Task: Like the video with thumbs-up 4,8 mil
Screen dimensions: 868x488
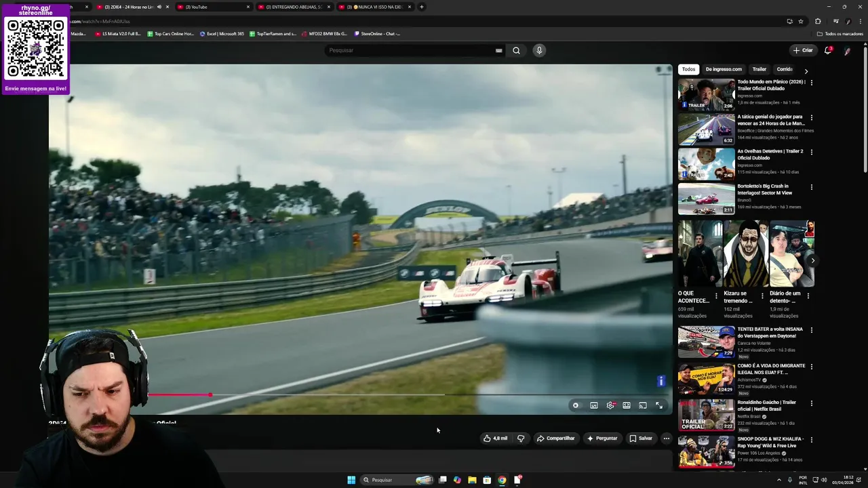Action: tap(495, 439)
